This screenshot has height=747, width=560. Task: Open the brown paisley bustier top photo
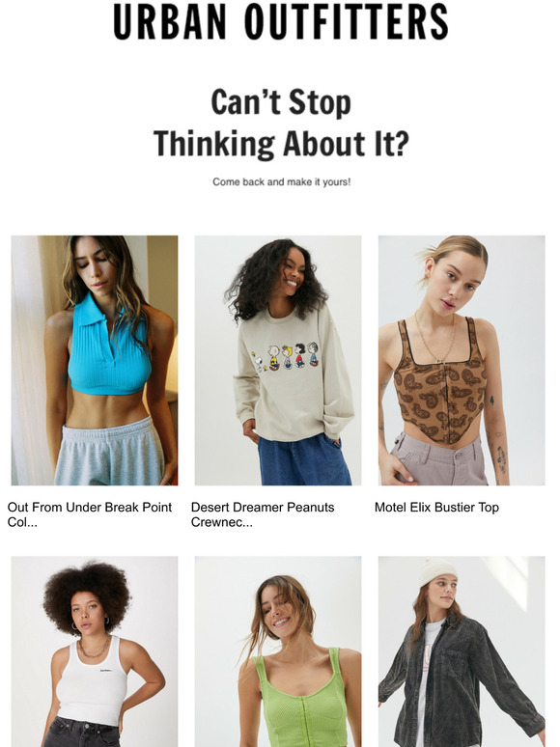[462, 360]
